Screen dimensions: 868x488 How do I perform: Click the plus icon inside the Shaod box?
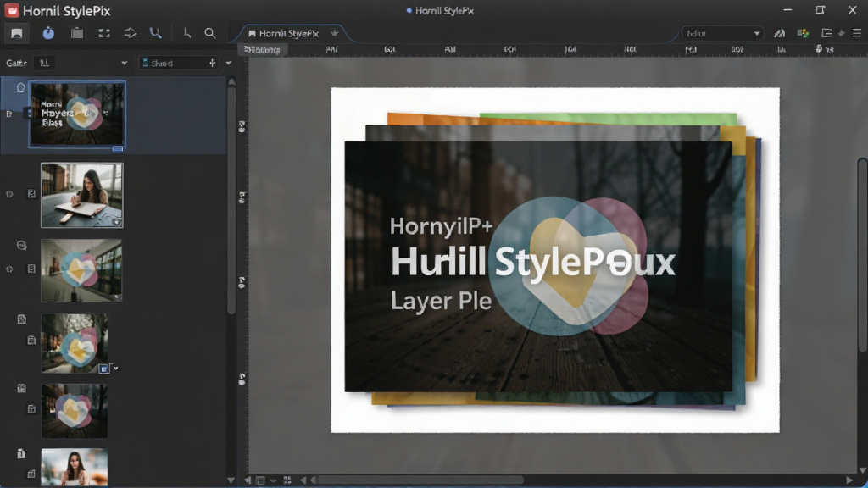tap(212, 63)
